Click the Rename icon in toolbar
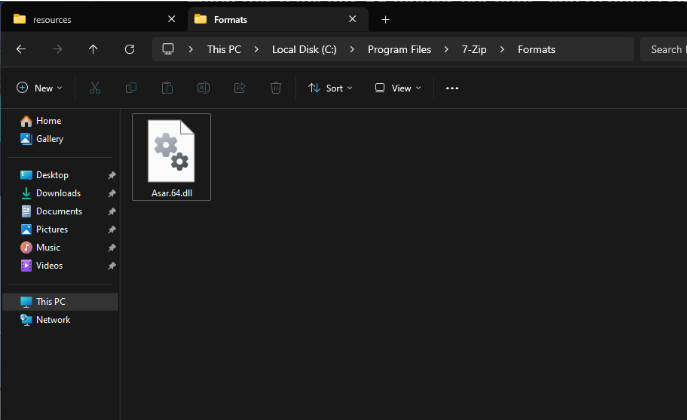This screenshot has height=420, width=687. pos(203,88)
